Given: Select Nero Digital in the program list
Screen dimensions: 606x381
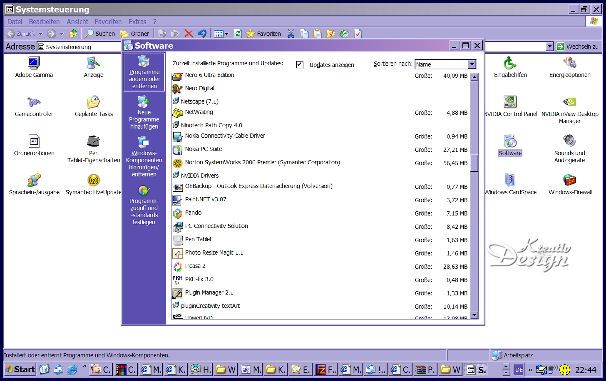Looking at the screenshot, I should (x=199, y=88).
